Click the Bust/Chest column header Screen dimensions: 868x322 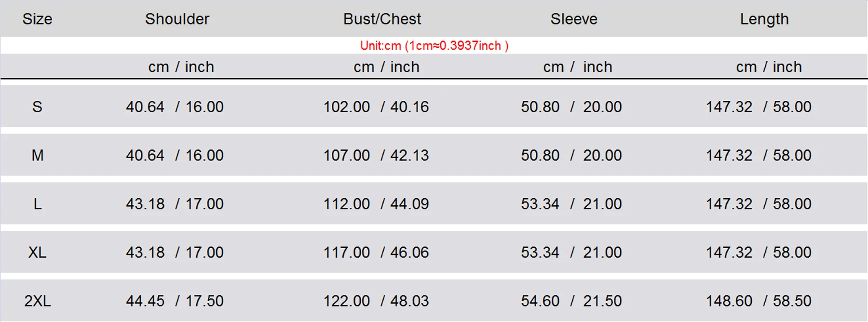click(382, 19)
